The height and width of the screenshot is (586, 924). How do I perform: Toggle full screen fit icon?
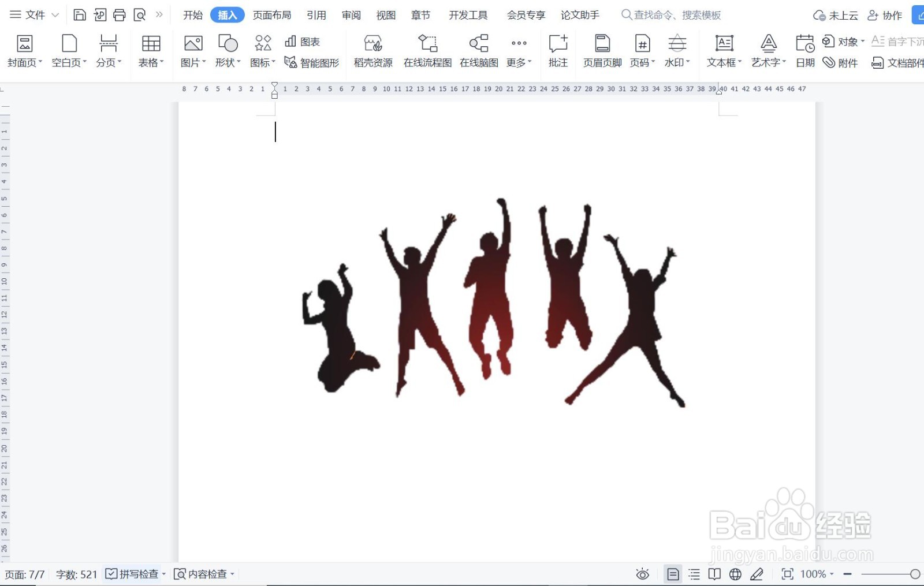[787, 574]
